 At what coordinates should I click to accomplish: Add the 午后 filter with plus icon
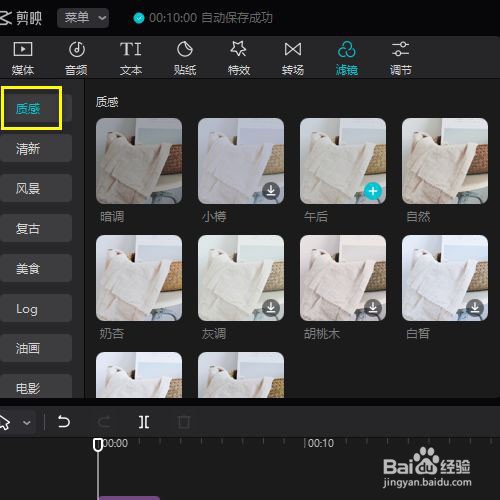(373, 191)
